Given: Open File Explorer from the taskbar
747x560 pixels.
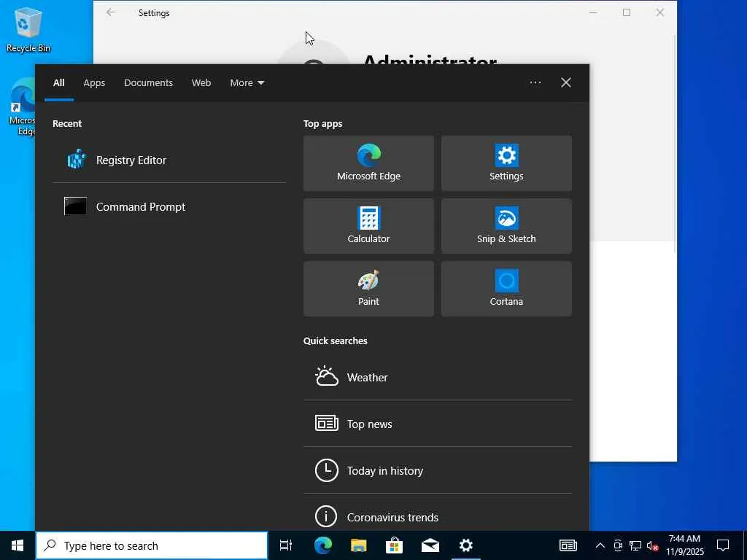Looking at the screenshot, I should (x=358, y=545).
